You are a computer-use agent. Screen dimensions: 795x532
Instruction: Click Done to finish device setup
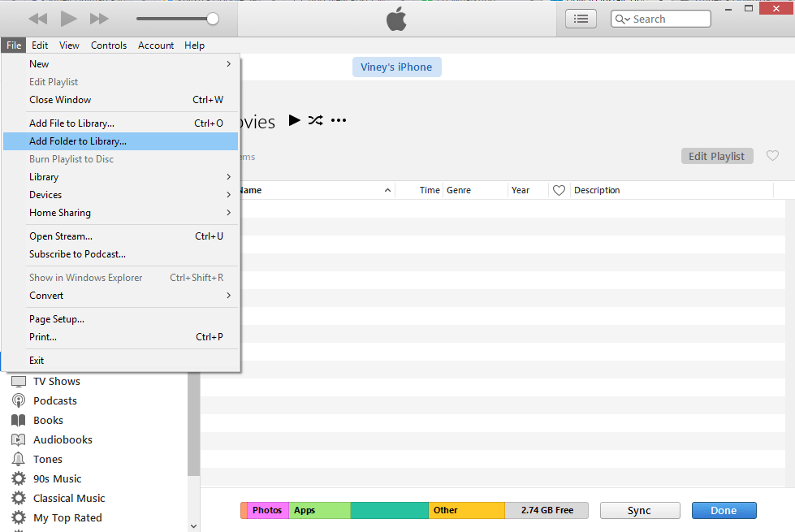[724, 510]
